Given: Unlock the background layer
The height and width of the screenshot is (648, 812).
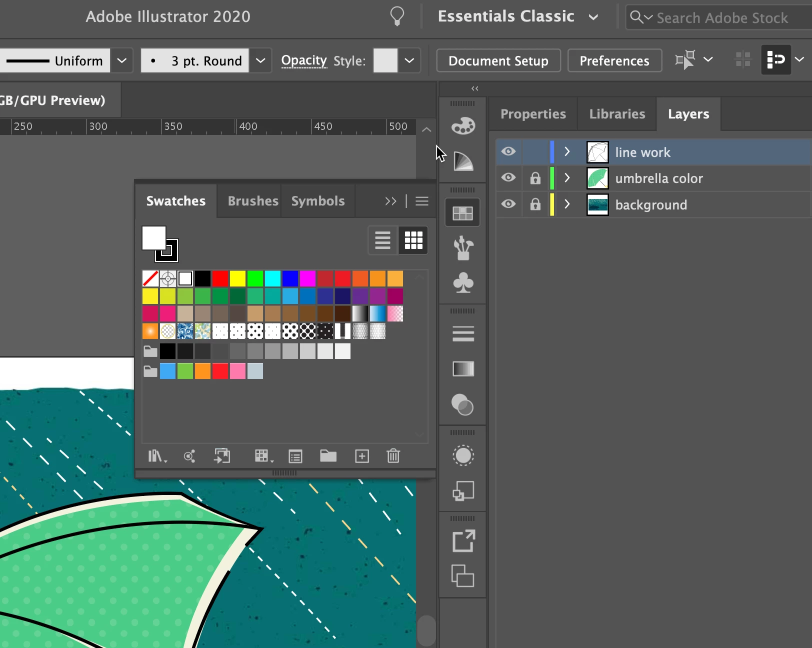Looking at the screenshot, I should pyautogui.click(x=535, y=204).
